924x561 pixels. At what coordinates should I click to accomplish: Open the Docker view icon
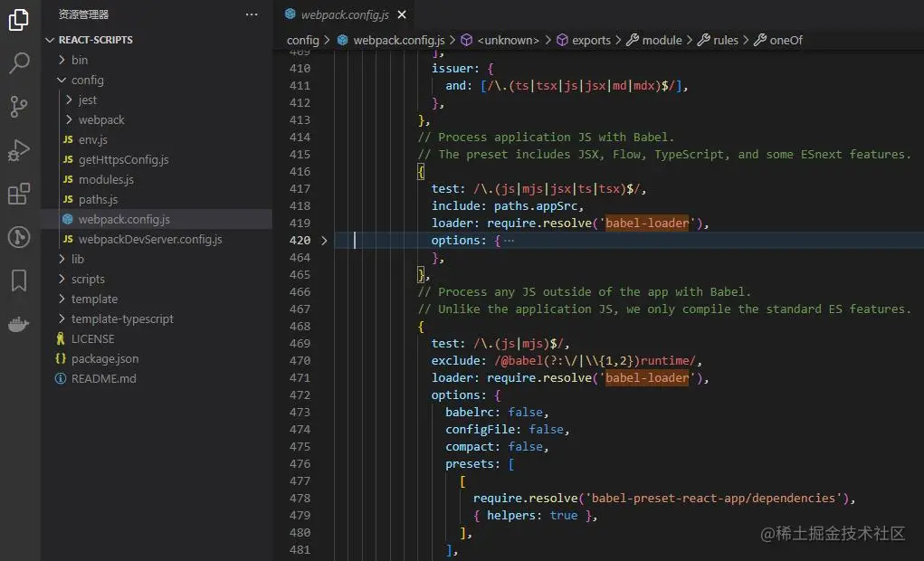point(19,324)
